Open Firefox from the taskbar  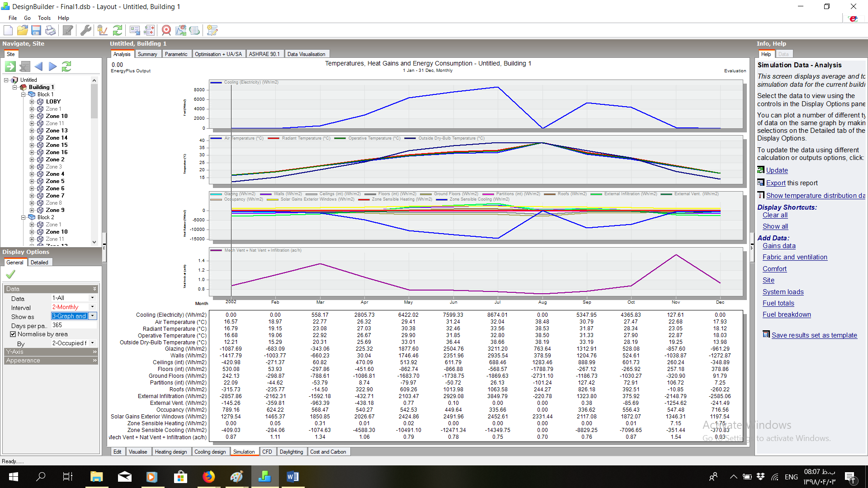(x=208, y=477)
